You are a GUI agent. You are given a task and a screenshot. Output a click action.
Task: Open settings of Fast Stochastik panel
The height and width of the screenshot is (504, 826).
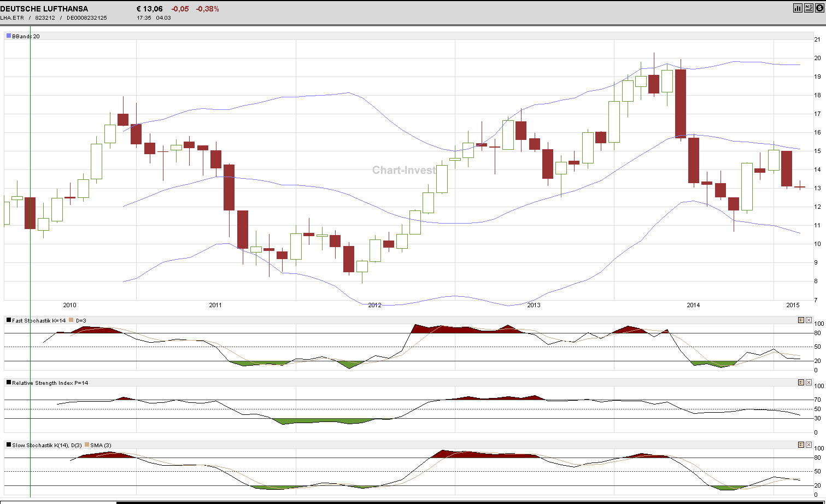801,320
